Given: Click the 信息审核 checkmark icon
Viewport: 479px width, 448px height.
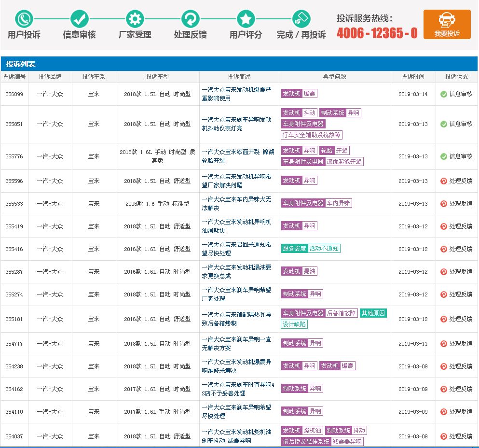Looking at the screenshot, I should pyautogui.click(x=79, y=19).
